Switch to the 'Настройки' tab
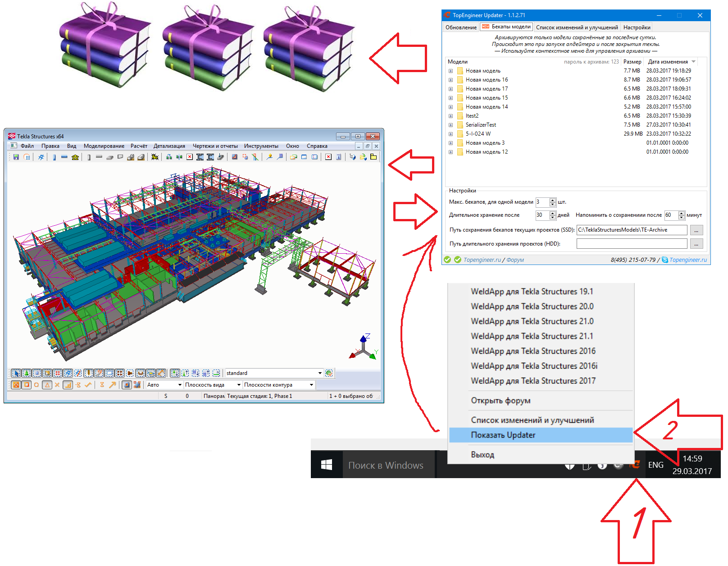The image size is (728, 566). pyautogui.click(x=637, y=27)
